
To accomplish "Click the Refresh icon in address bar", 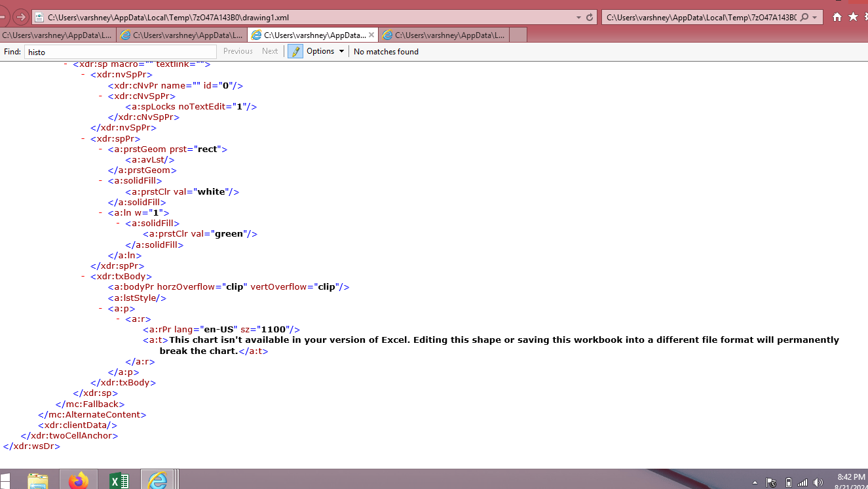I will pyautogui.click(x=589, y=17).
